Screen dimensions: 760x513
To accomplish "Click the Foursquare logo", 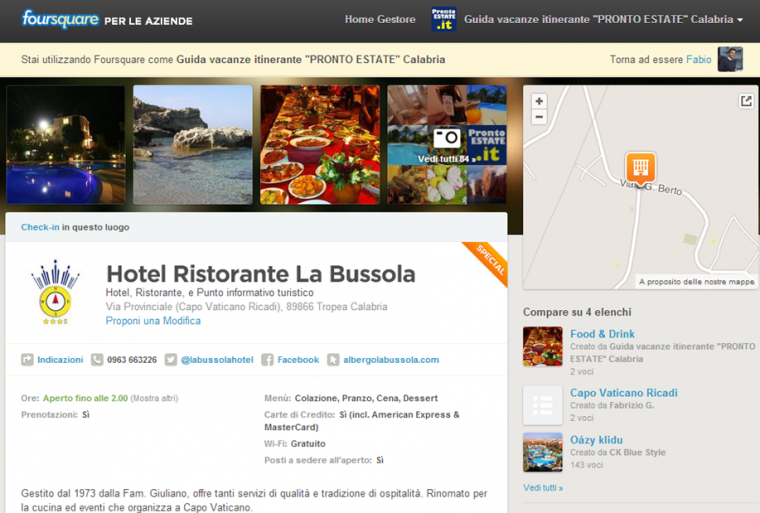I will [x=60, y=19].
